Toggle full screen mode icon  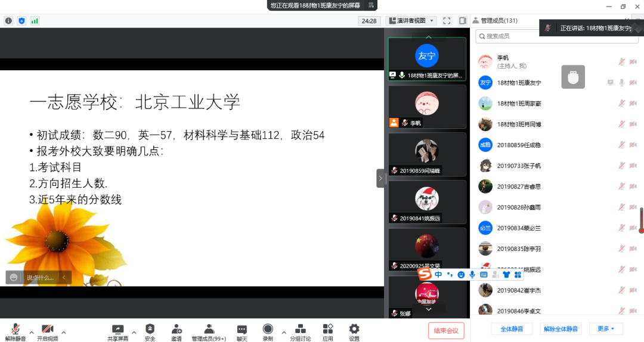click(447, 21)
